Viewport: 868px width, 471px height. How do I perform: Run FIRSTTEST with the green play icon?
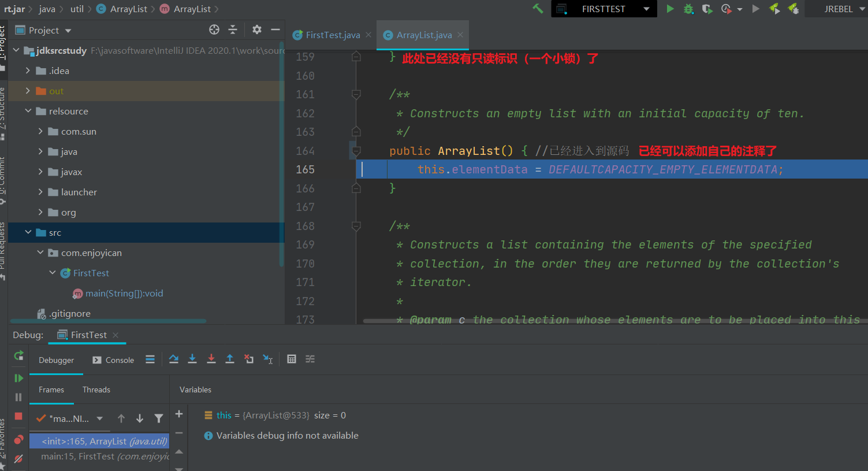[670, 9]
